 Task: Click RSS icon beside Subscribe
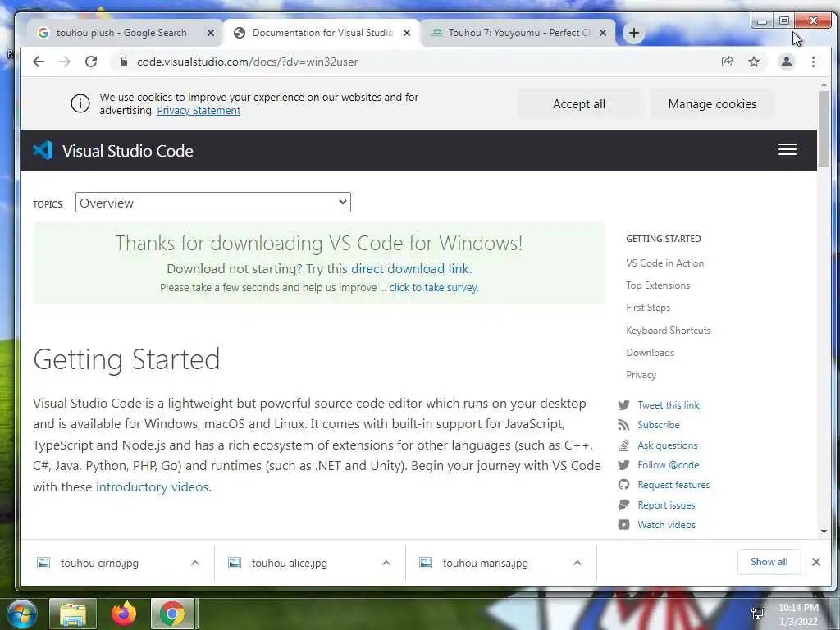point(623,425)
